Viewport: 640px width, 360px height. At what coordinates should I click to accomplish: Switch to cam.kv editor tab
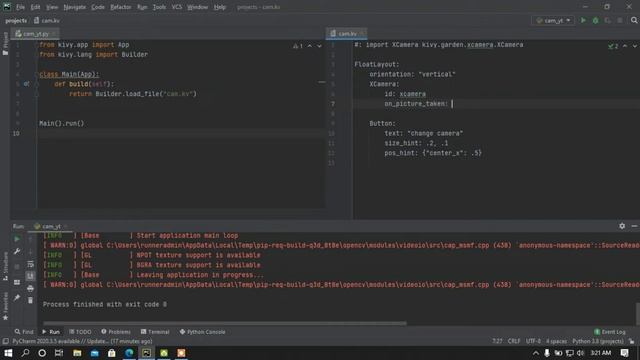347,34
